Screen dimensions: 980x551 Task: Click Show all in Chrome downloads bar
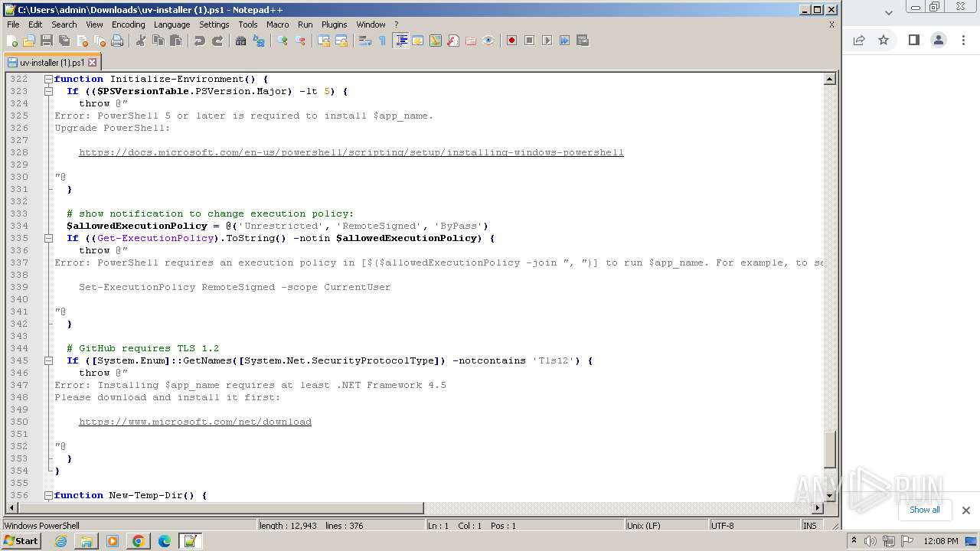click(924, 510)
